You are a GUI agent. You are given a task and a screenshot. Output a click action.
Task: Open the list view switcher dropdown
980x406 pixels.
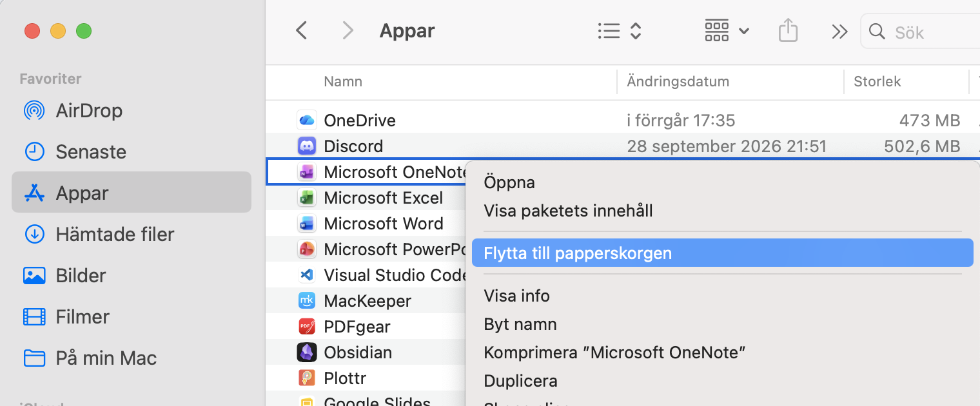tap(620, 31)
